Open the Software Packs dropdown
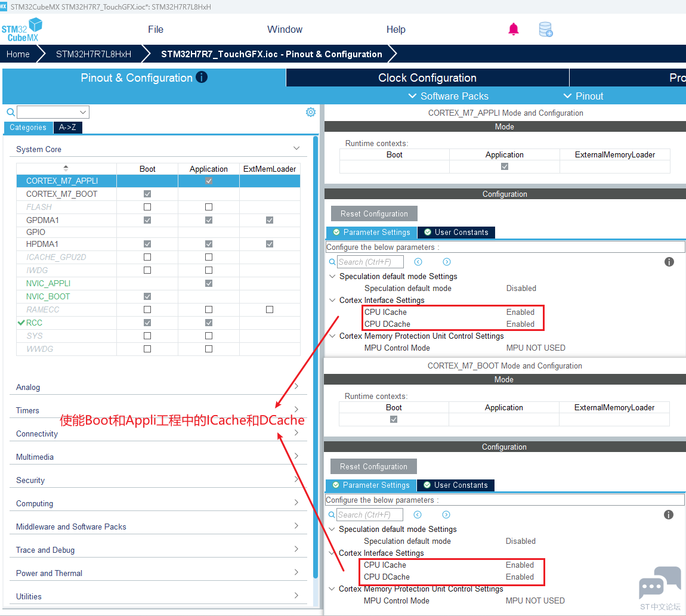686x616 pixels. 448,96
